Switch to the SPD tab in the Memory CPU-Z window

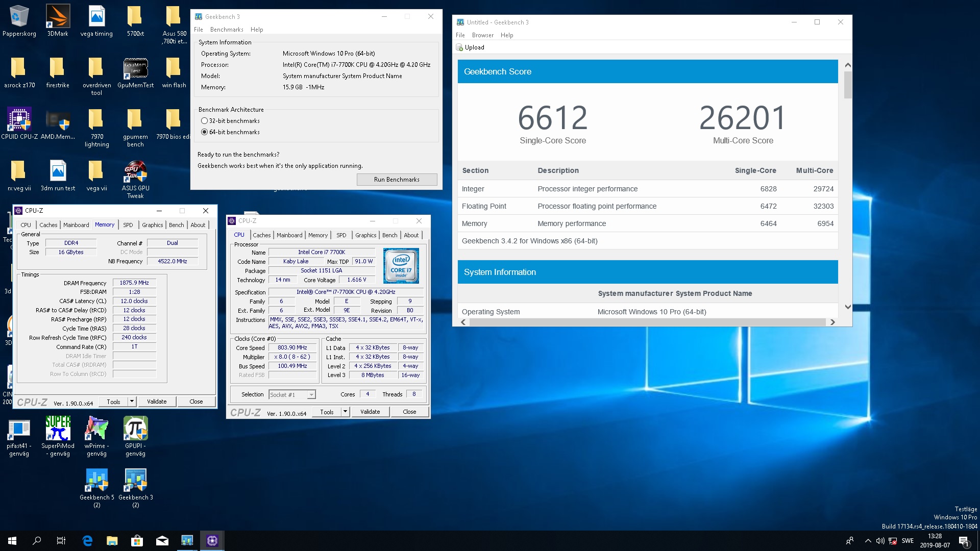(x=128, y=225)
